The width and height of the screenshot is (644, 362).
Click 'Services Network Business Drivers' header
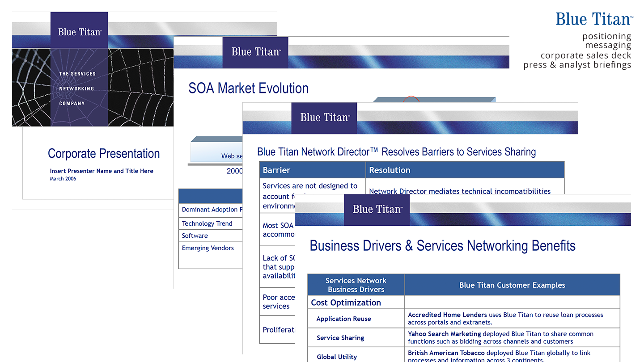(x=356, y=285)
